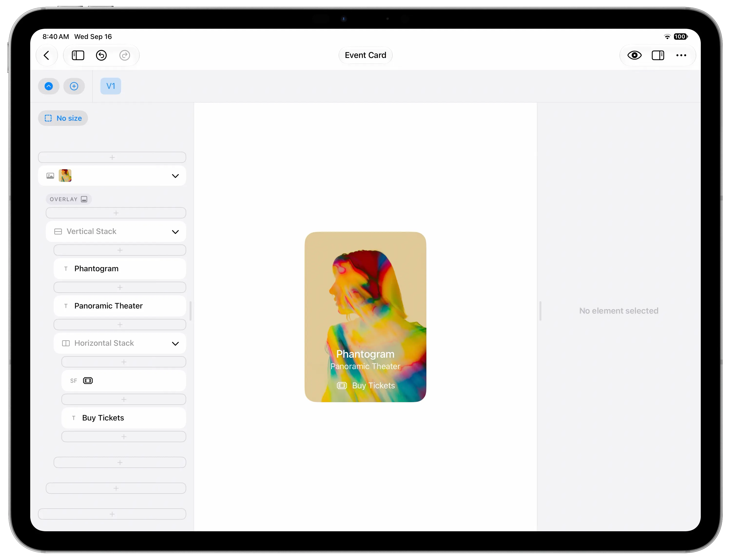This screenshot has width=731, height=560.
Task: Select the SF ticket symbol element
Action: (124, 381)
